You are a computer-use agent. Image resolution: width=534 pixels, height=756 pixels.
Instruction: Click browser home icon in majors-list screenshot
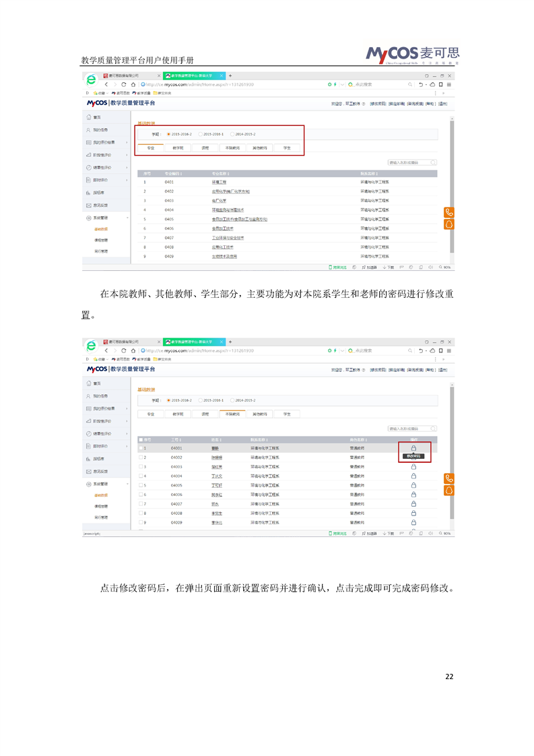(x=133, y=84)
